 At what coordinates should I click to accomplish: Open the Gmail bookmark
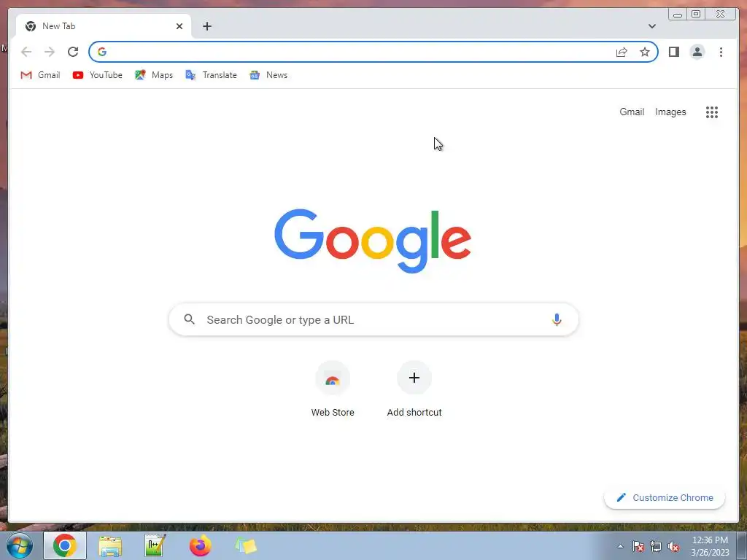click(41, 75)
